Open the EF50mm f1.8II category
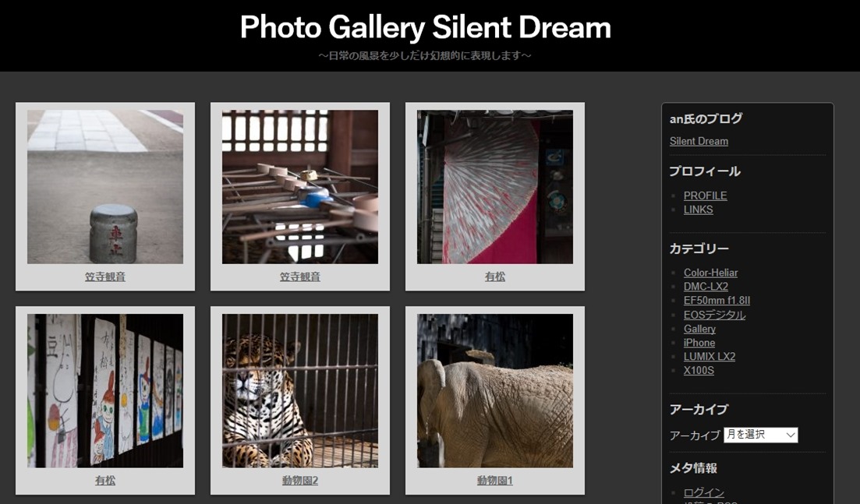860x504 pixels. coord(717,300)
